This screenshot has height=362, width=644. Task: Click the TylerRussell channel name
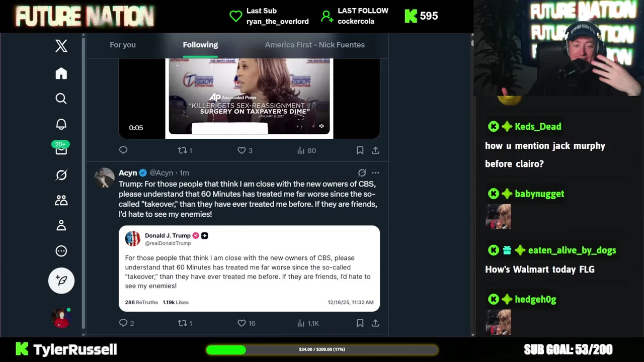[75, 349]
